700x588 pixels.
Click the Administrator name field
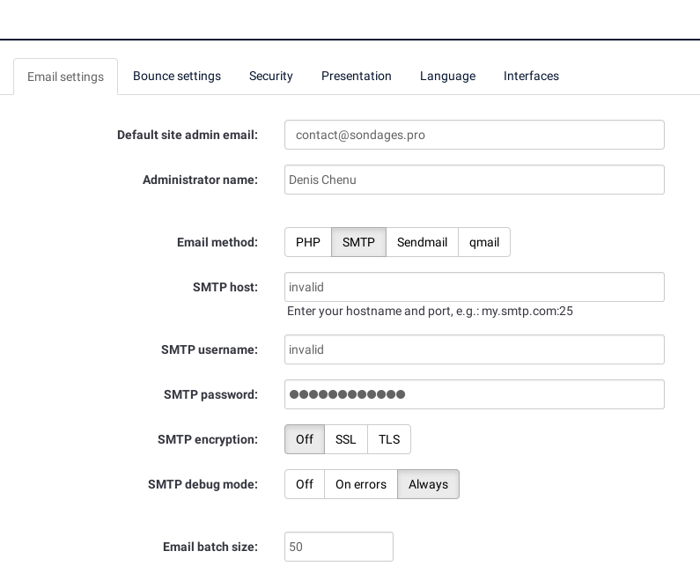click(x=474, y=180)
